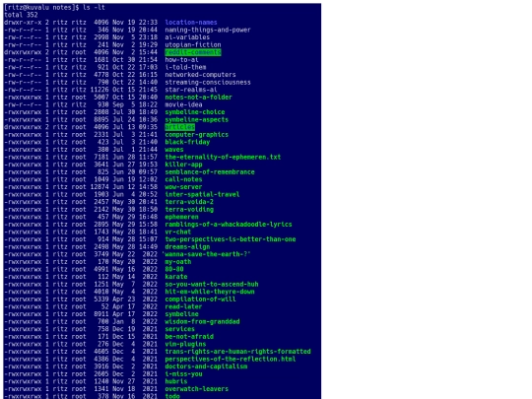Select the terra-volding file name
532x399 pixels.
click(x=189, y=209)
